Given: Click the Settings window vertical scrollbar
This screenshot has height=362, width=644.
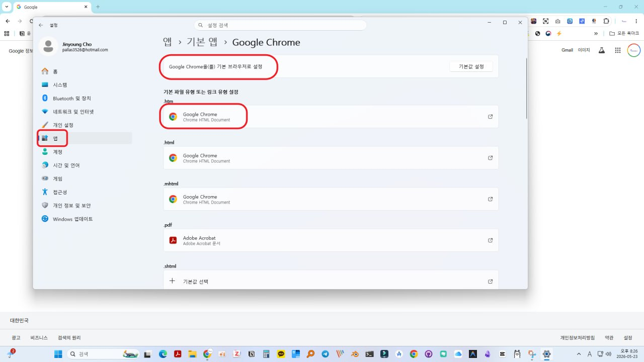Looking at the screenshot, I should pyautogui.click(x=526, y=88).
